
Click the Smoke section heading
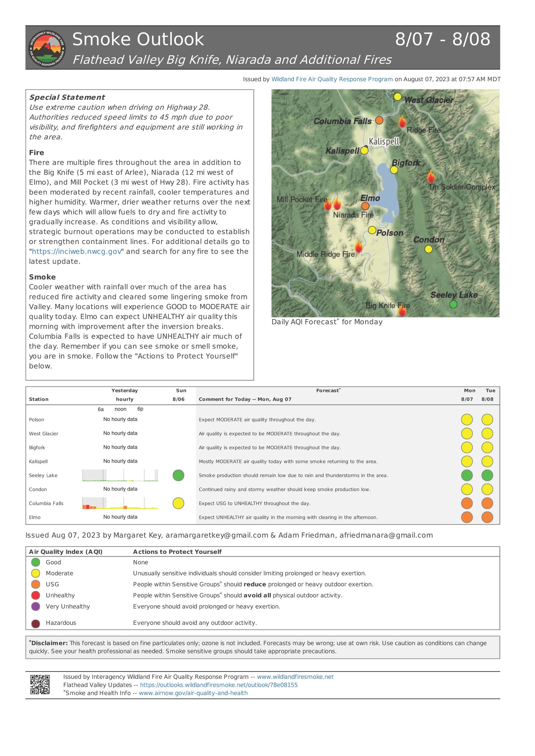pos(42,277)
